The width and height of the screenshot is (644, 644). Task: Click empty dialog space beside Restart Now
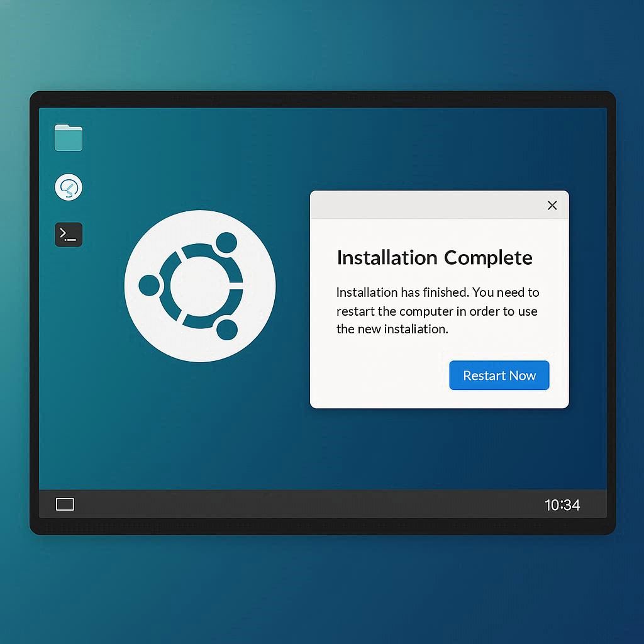(x=377, y=376)
